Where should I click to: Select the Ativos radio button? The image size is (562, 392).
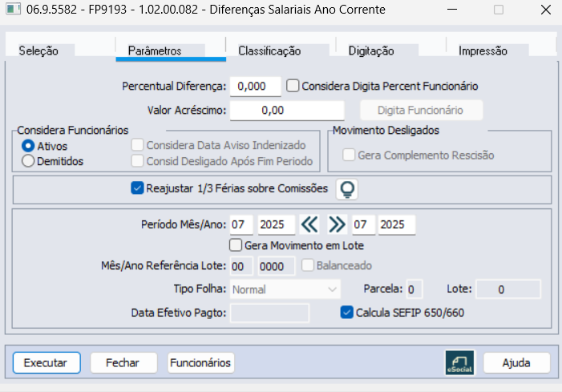28,146
